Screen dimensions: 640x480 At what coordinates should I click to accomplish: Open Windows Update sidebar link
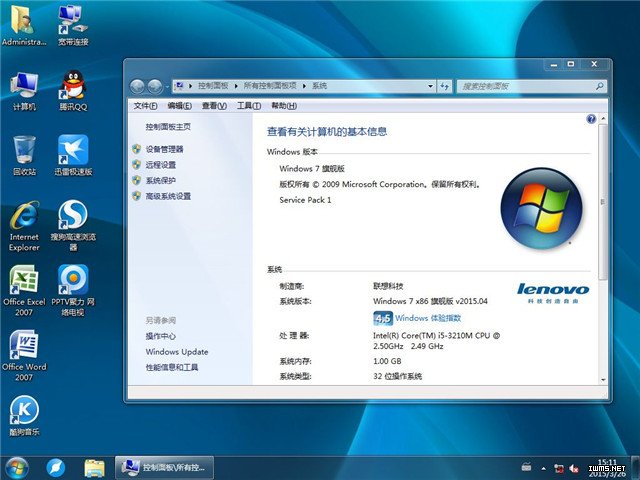[x=177, y=352]
